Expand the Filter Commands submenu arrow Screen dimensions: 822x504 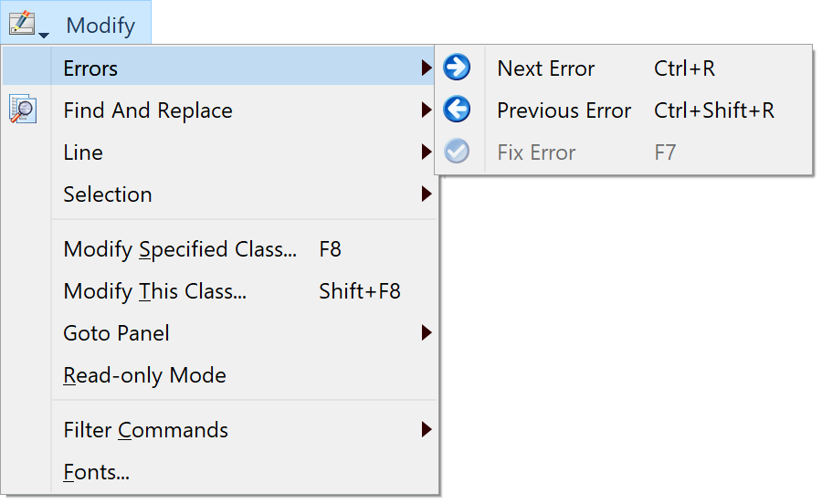coord(427,430)
